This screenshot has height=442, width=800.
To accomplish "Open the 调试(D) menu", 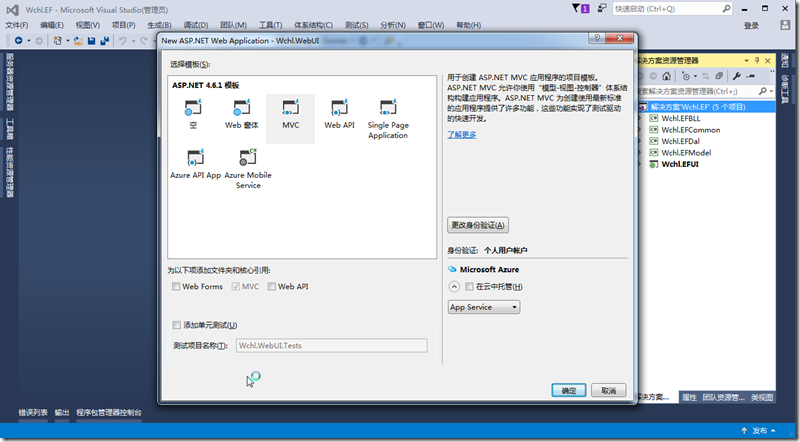I will pos(195,25).
